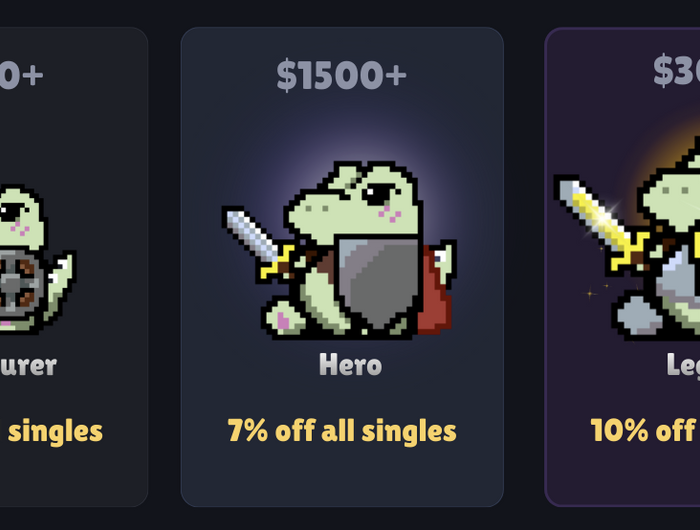Viewport: 700px width, 530px height.
Task: Click the Hero frog's red cape
Action: pyautogui.click(x=435, y=290)
